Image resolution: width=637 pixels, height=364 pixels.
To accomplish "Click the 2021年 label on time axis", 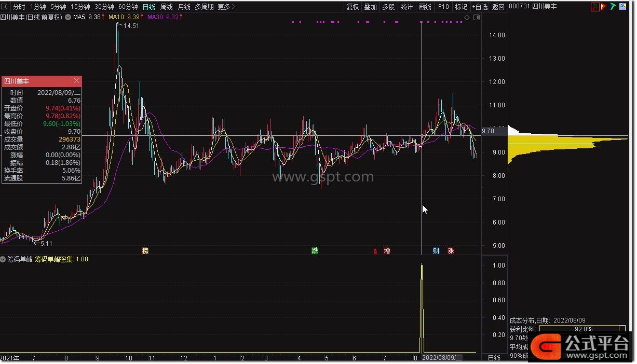I will [10, 358].
